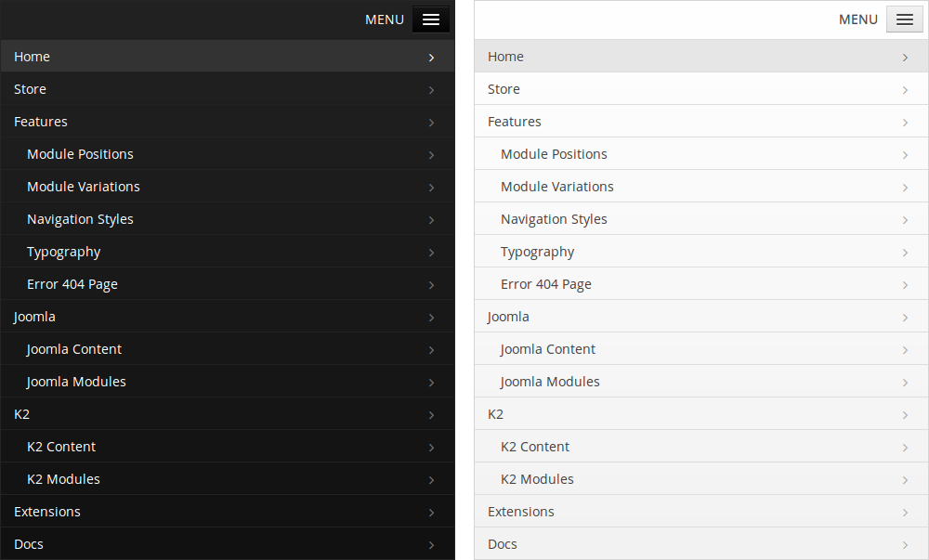Viewport: 929px width, 560px height.
Task: Click the MENU label on the dark header
Action: 384,19
